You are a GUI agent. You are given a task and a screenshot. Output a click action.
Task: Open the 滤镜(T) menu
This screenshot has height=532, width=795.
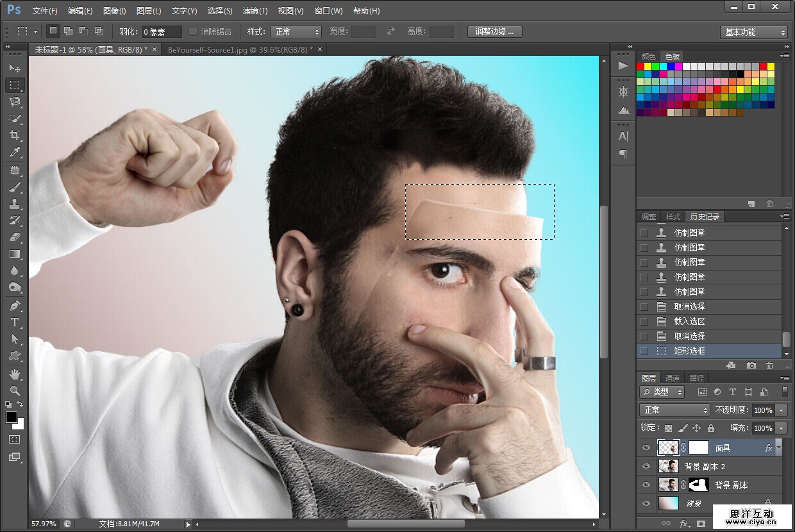pyautogui.click(x=255, y=11)
